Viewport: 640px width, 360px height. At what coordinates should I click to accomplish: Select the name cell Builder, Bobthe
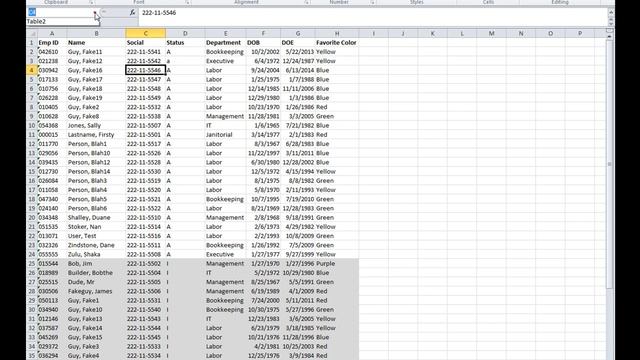pyautogui.click(x=96, y=273)
